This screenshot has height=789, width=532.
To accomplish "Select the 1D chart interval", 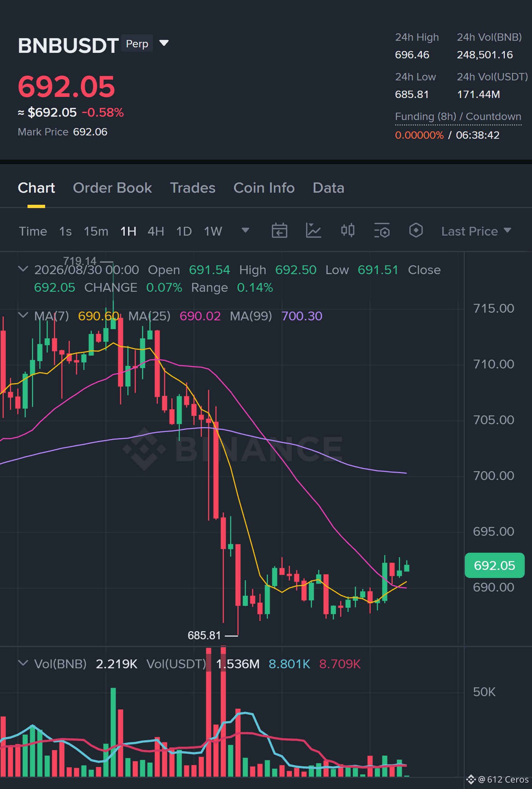I will coord(184,231).
